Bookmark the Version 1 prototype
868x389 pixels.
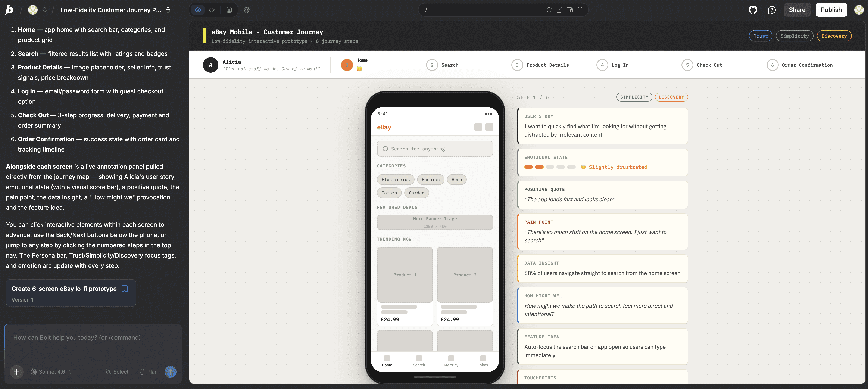click(125, 289)
